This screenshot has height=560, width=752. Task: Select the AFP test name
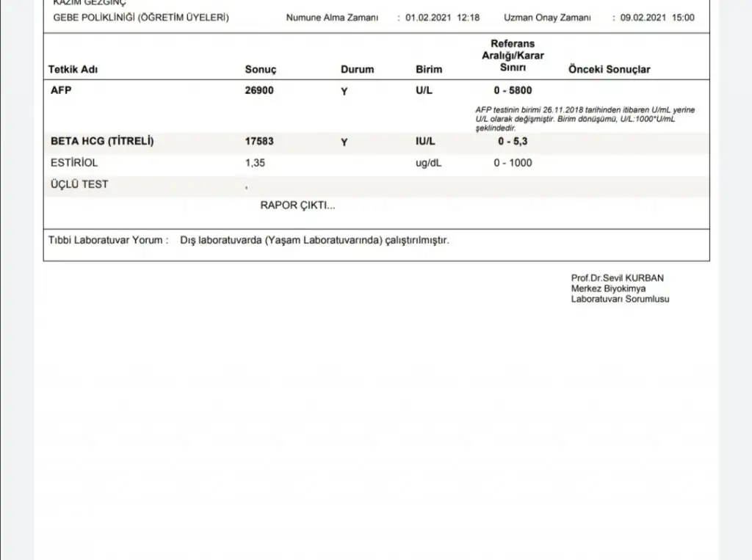tap(61, 90)
